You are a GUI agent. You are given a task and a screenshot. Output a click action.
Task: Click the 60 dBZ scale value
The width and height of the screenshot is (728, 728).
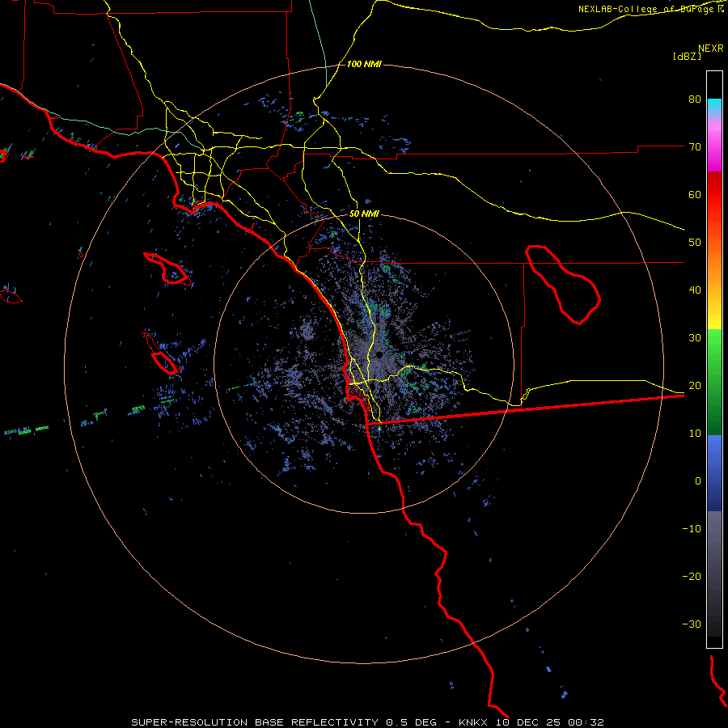695,194
